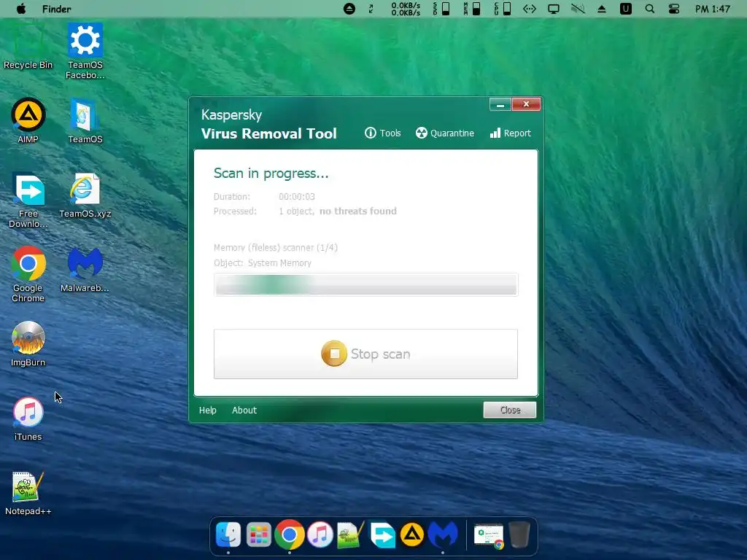This screenshot has width=747, height=560.
Task: Open the minimized window thumbnail in dock
Action: pos(489,536)
